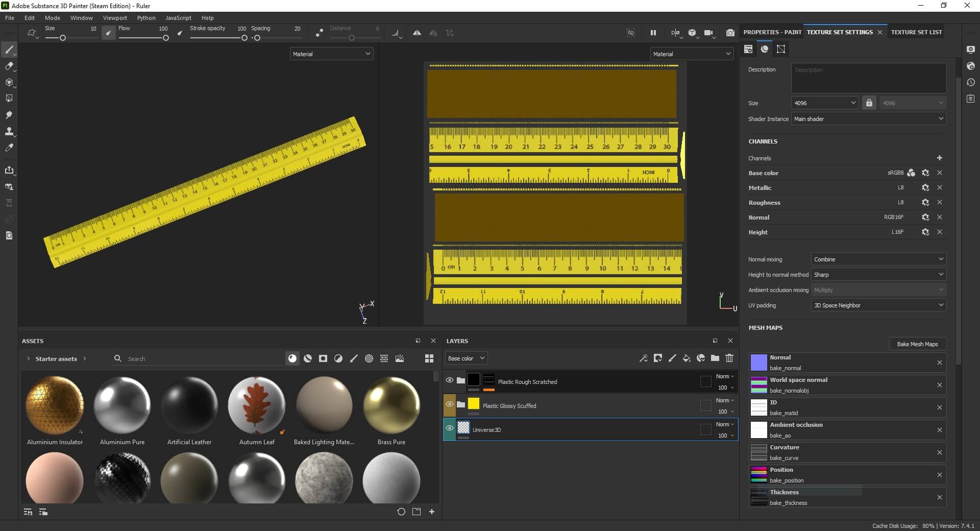Viewport: 980px width, 531px height.
Task: Click Starter assets breadcrumb
Action: pyautogui.click(x=56, y=359)
